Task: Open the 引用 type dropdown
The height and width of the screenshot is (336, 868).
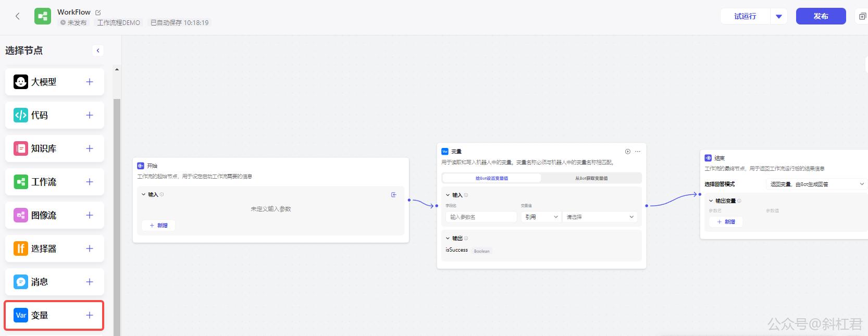Action: tap(541, 217)
